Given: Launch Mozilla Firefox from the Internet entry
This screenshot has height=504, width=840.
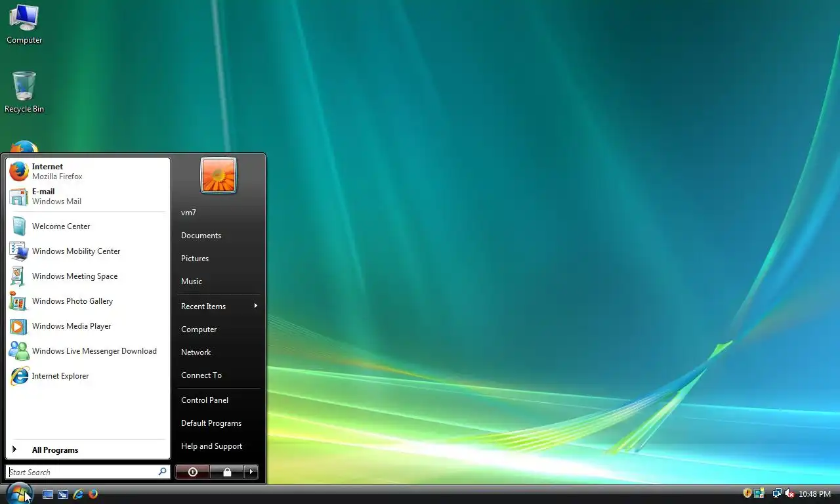Looking at the screenshot, I should click(88, 171).
